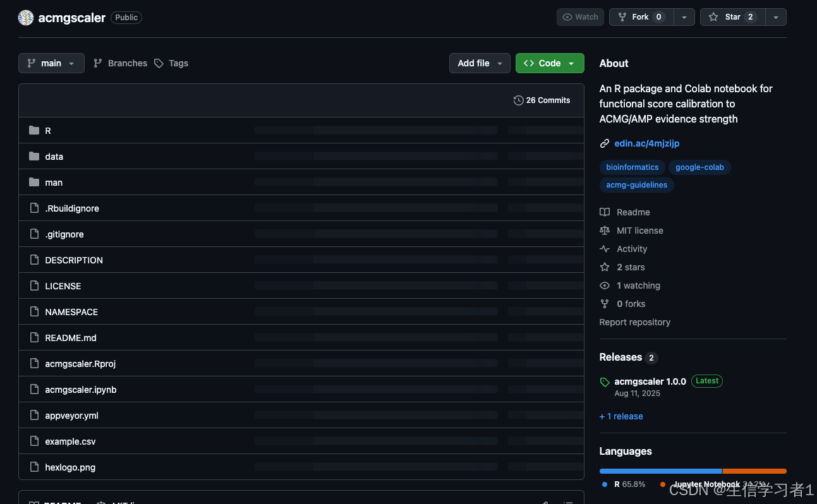
Task: Click the + 1 release link
Action: click(x=621, y=416)
